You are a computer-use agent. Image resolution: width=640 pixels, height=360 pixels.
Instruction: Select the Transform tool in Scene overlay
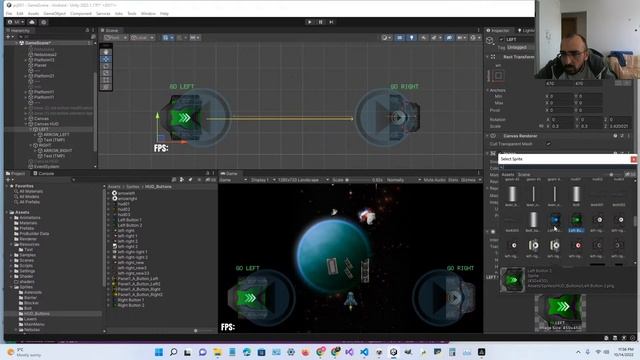point(106,87)
